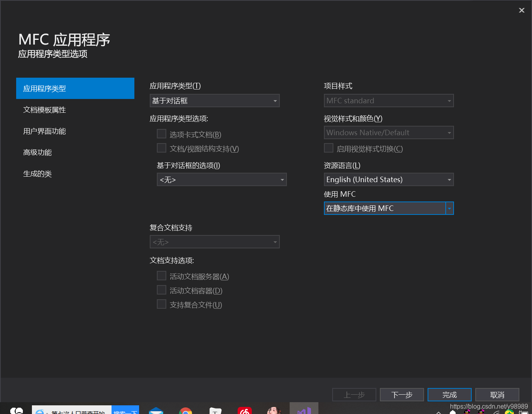Open the 资源语言 dropdown showing English (United States)
This screenshot has height=414, width=532.
coord(389,179)
